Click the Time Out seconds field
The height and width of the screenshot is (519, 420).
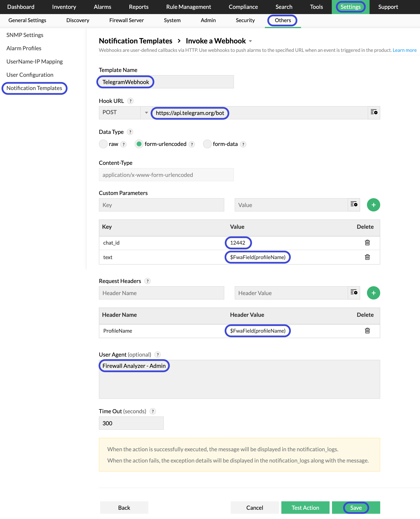[x=131, y=423]
